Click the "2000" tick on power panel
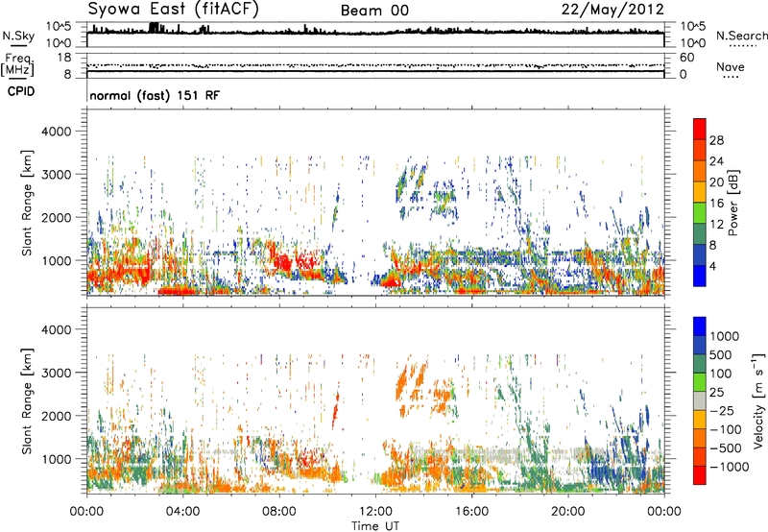Image resolution: width=768 pixels, height=532 pixels. tap(56, 217)
